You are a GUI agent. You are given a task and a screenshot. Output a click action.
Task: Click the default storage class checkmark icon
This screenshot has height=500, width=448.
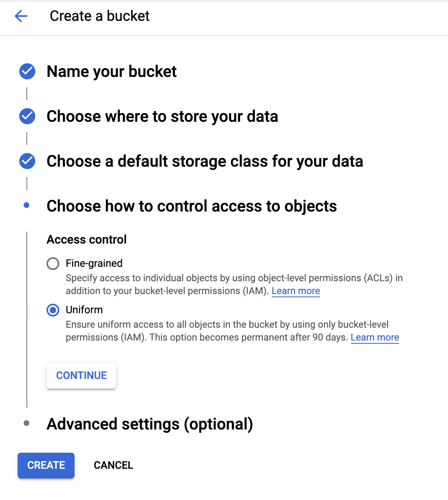click(27, 161)
